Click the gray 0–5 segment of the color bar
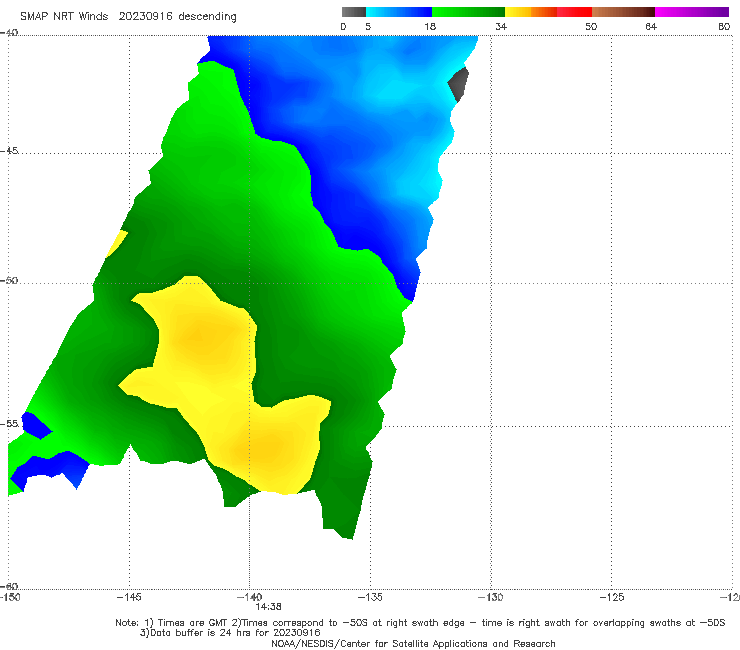This screenshot has width=740, height=650. click(x=354, y=12)
